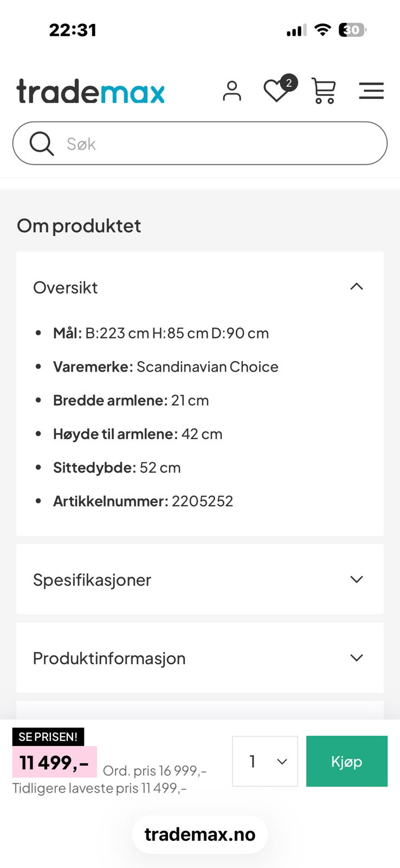Open the shopping cart icon
This screenshot has width=400, height=868.
point(324,91)
